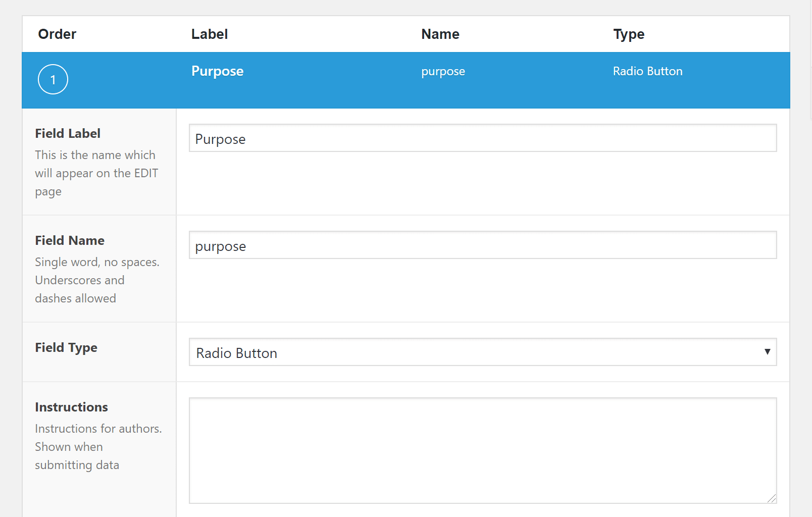Click the Radio Button field type value
812x517 pixels.
coord(236,353)
